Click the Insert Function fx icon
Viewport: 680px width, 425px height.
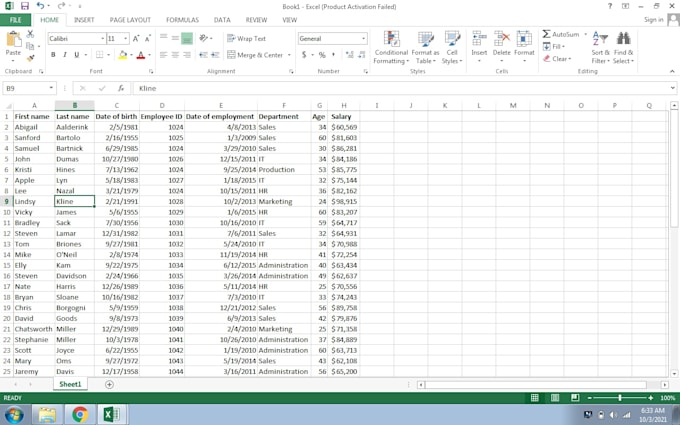coord(121,88)
